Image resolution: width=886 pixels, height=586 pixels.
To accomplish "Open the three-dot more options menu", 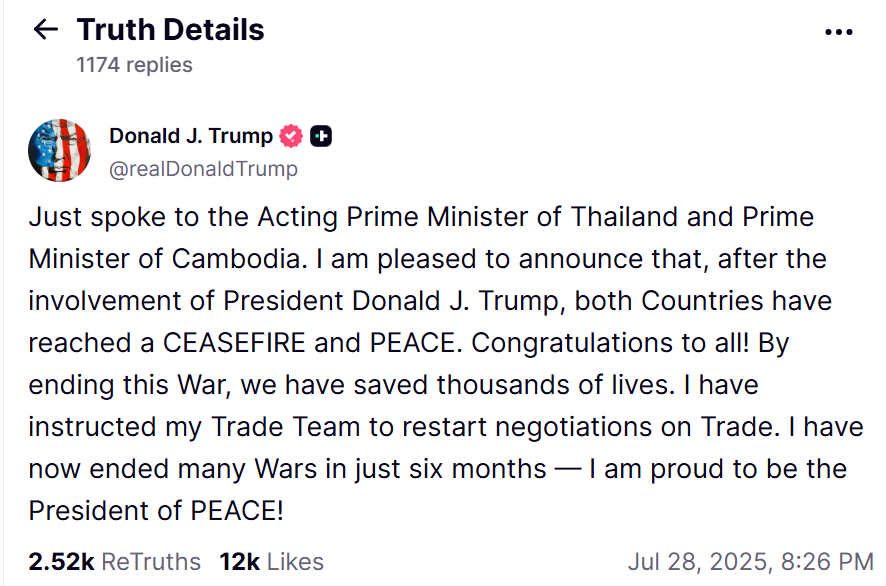I will tap(838, 32).
